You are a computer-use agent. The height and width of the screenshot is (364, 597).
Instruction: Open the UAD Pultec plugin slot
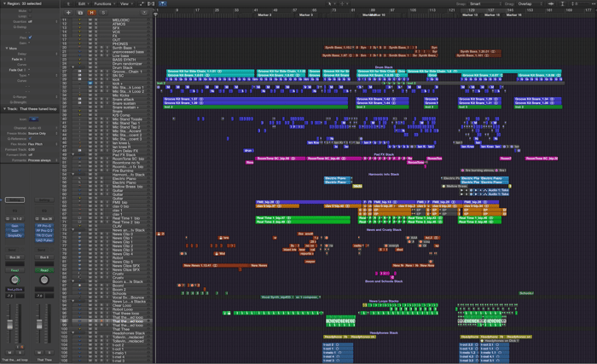point(44,240)
